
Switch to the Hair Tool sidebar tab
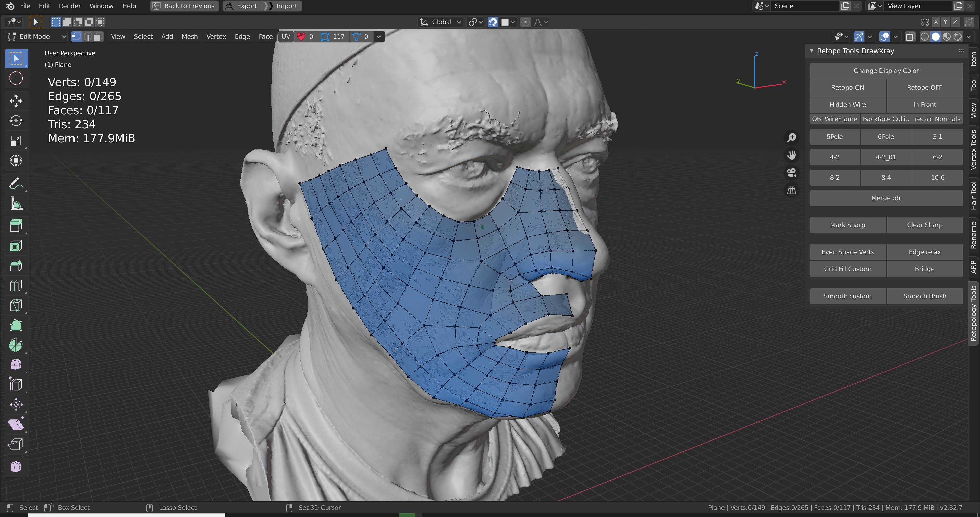point(974,195)
